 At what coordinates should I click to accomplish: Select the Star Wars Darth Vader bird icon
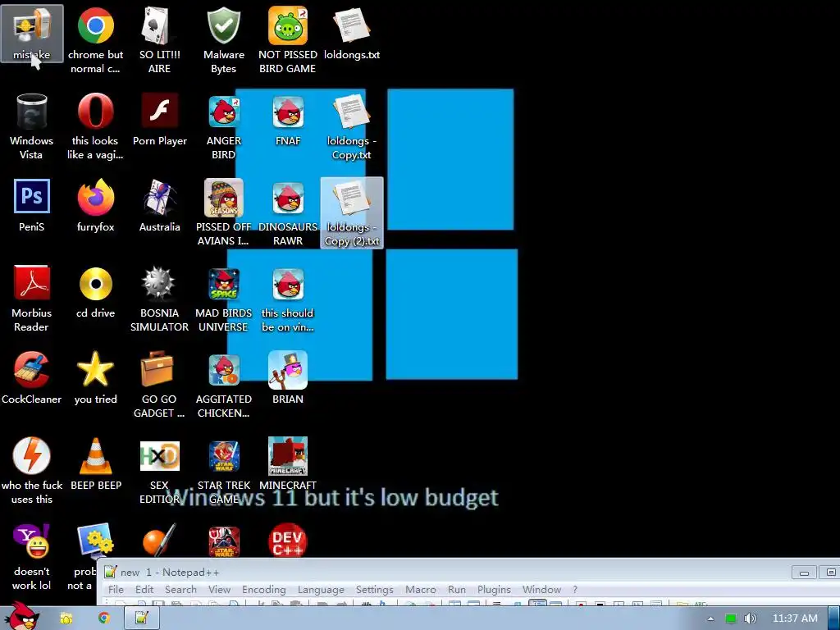point(223,541)
